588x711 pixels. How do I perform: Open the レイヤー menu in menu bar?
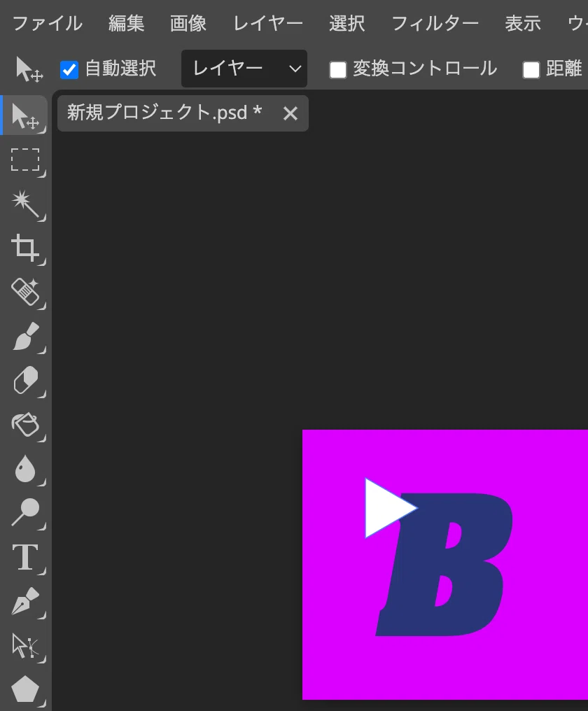click(267, 23)
